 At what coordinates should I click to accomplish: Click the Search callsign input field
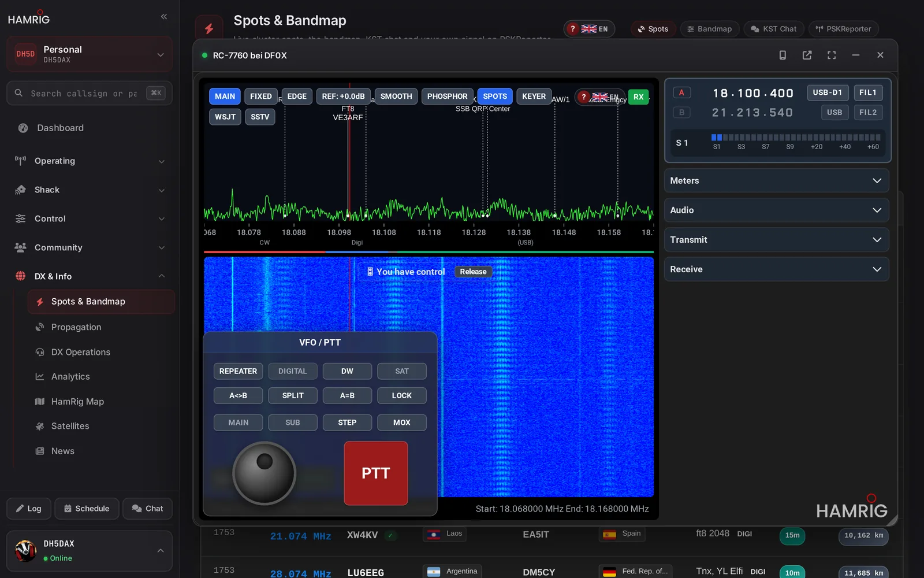coord(90,93)
